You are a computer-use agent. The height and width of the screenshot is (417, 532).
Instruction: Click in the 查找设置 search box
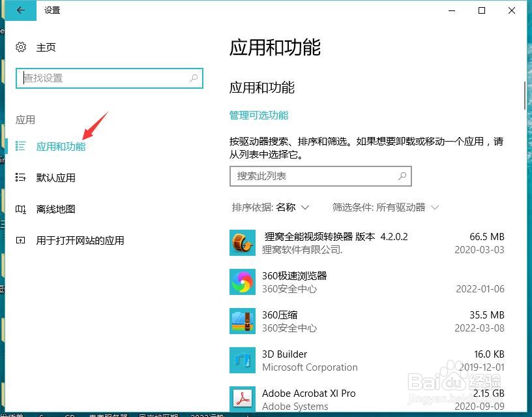[98, 78]
